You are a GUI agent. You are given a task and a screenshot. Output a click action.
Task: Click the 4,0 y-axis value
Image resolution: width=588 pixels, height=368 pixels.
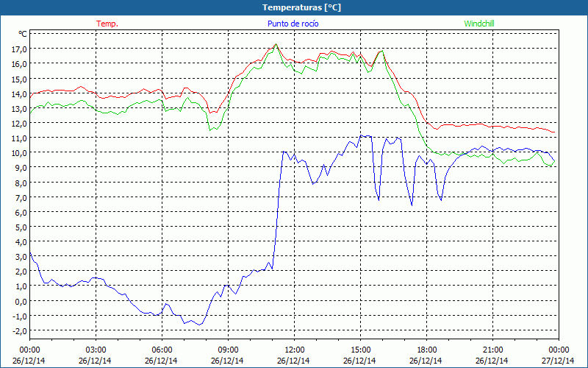[x=21, y=242]
